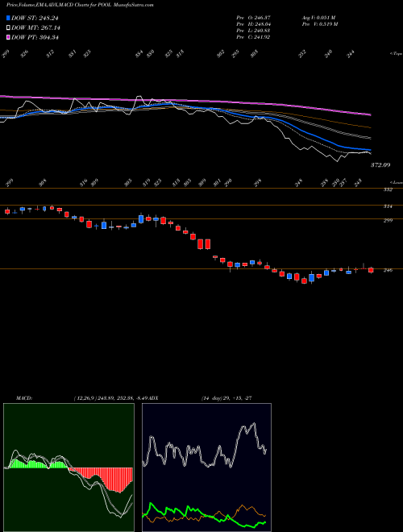
Task: Click the 332 price level label
Action: (388, 189)
